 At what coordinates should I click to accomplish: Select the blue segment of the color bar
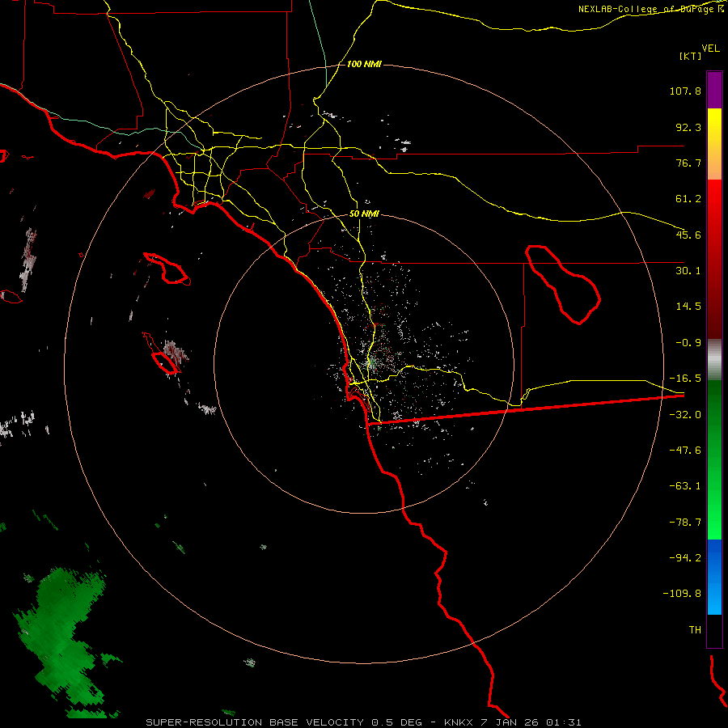[x=714, y=577]
